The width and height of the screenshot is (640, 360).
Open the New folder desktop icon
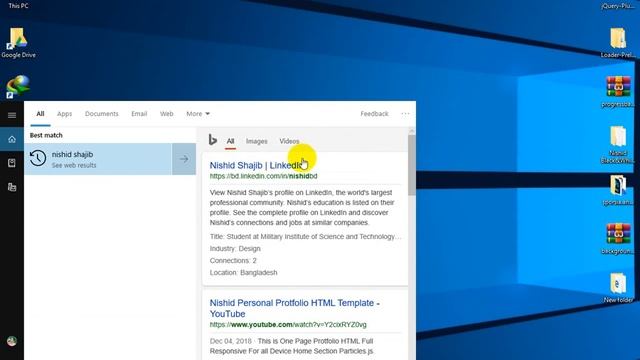point(618,288)
